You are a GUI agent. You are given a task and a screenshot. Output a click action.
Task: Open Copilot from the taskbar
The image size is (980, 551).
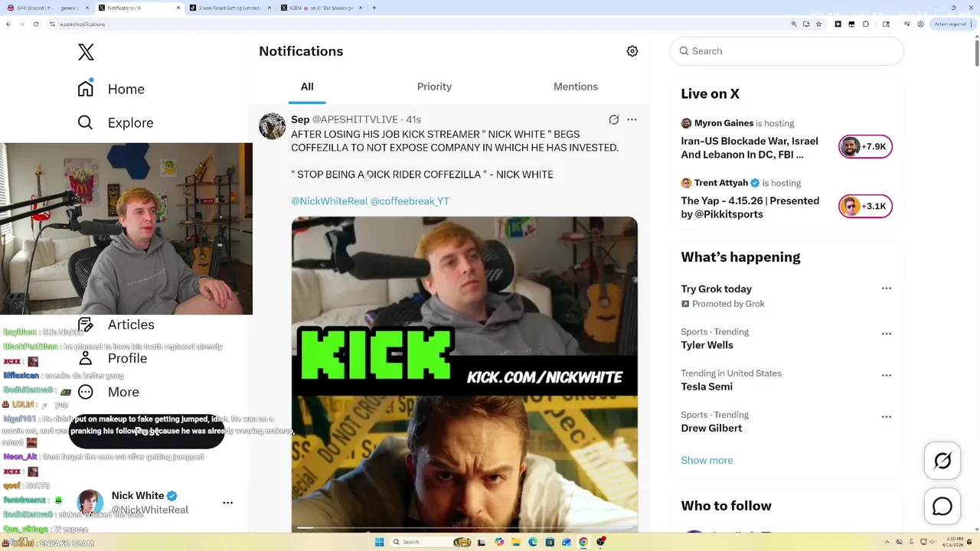point(499,543)
